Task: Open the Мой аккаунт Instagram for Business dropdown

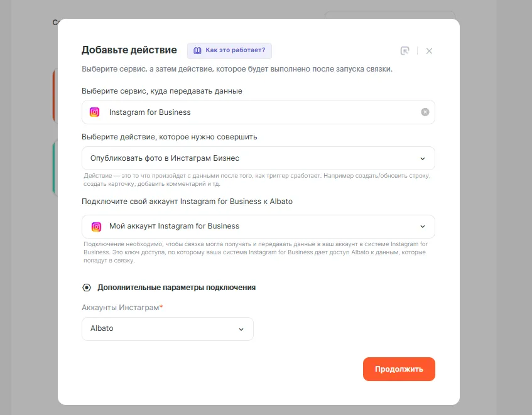Action: [x=258, y=227]
